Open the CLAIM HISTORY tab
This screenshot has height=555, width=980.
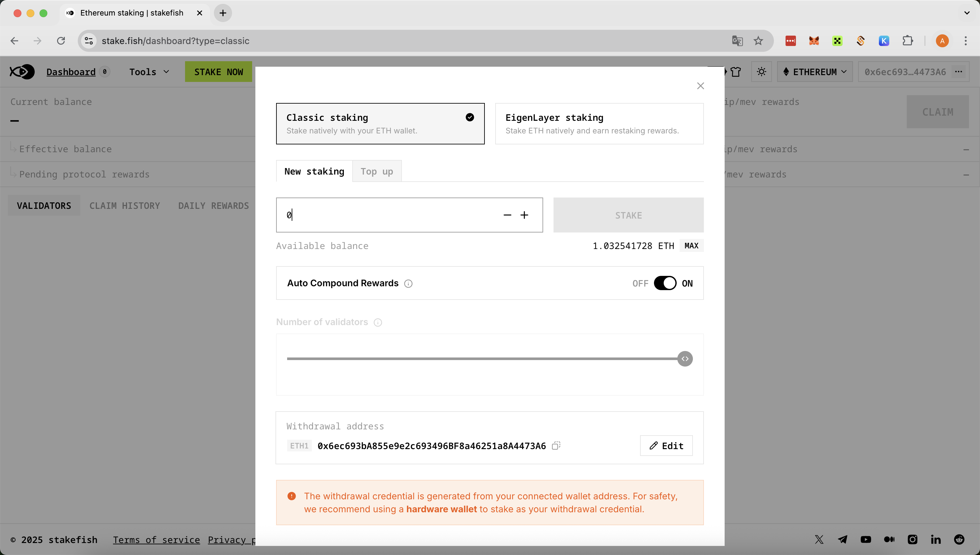click(x=125, y=206)
